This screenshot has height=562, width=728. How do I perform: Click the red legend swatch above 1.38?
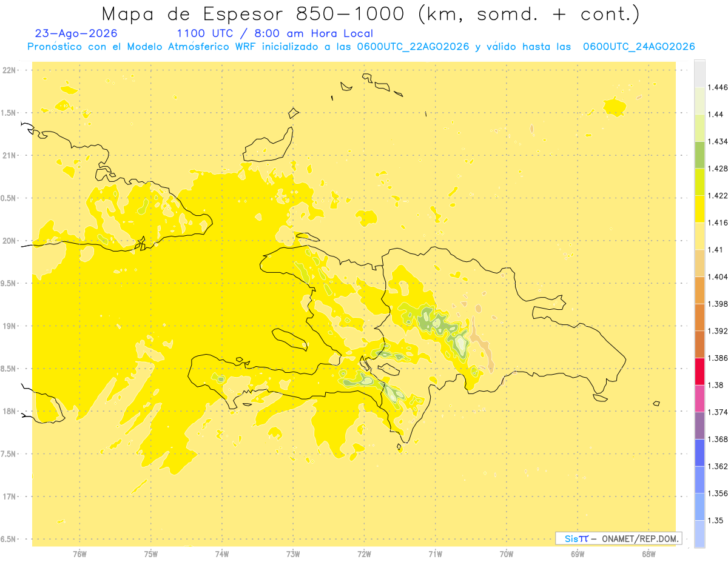[699, 372]
